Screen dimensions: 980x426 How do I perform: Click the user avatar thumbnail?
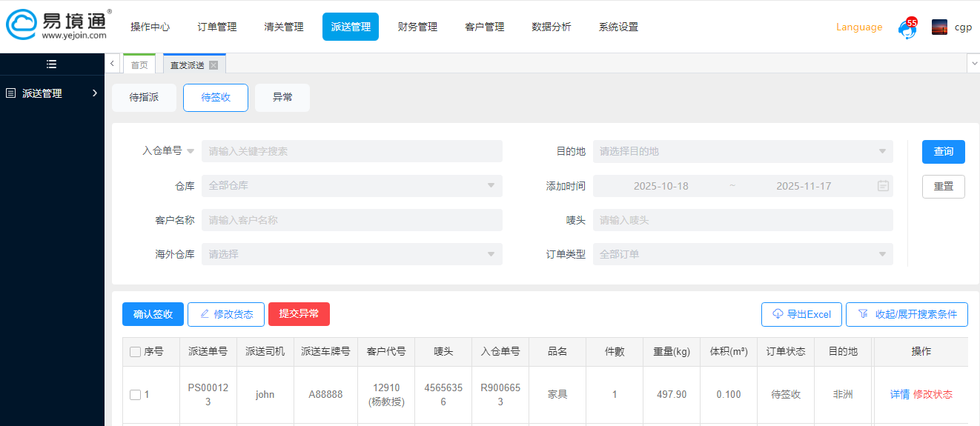(939, 27)
